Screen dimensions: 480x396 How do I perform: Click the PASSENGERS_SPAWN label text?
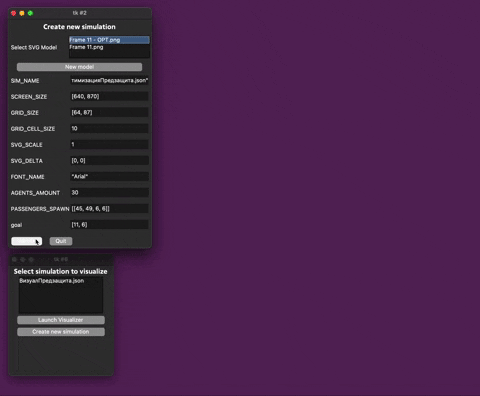[40, 209]
